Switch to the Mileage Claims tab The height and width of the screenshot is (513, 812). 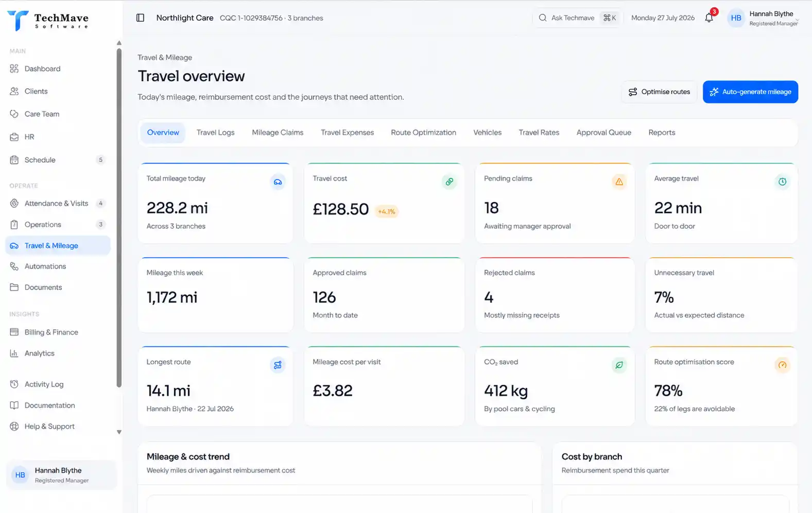278,132
